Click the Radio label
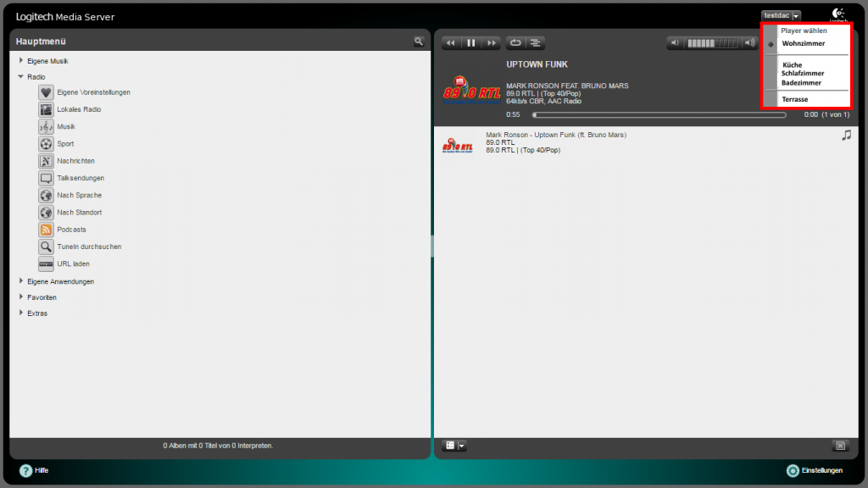 (36, 77)
